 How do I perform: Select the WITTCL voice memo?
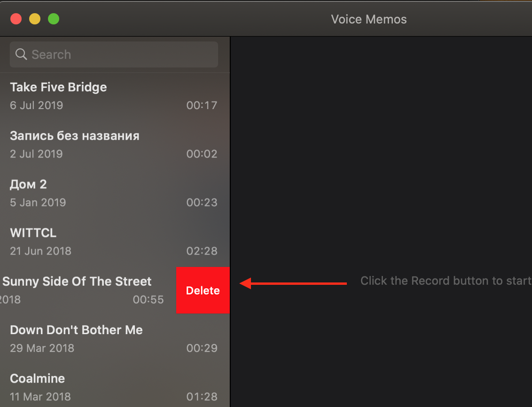tap(33, 232)
